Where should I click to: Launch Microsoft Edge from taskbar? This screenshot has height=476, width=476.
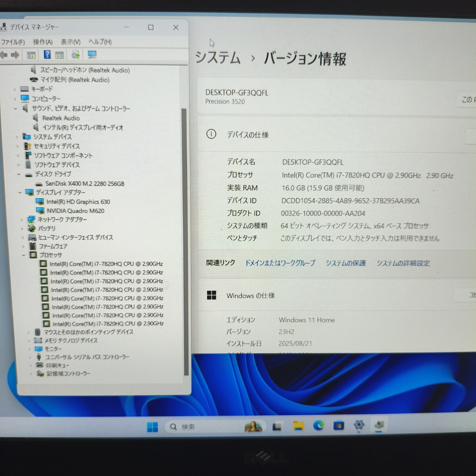tap(319, 426)
